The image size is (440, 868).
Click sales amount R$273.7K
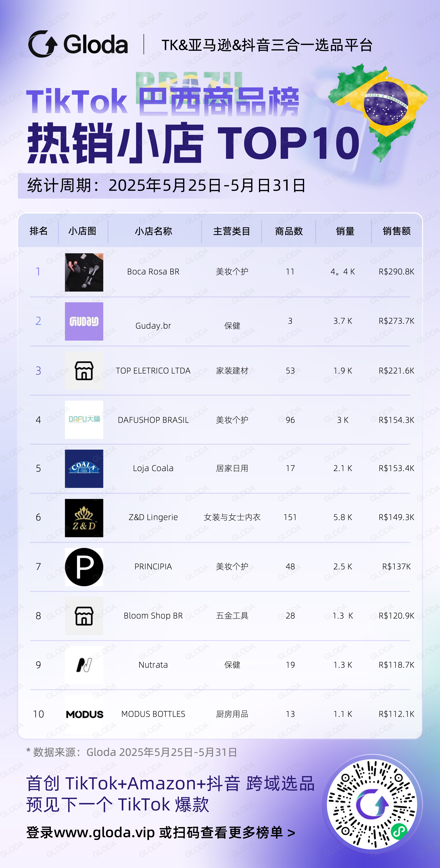396,321
